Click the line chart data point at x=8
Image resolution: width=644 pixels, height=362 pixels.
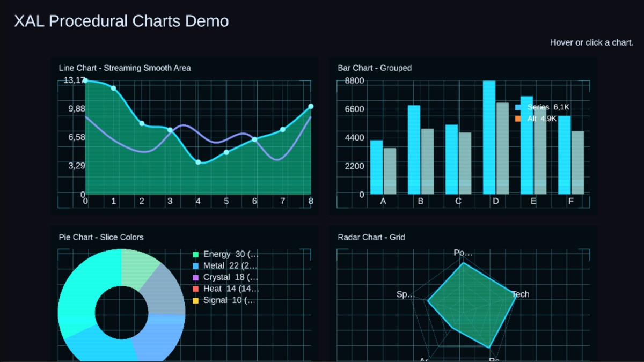[311, 106]
